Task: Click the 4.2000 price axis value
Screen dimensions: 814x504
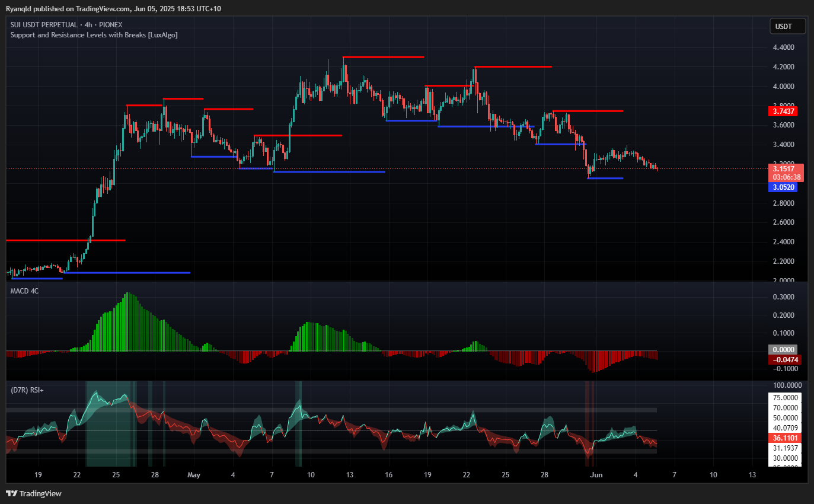Action: pyautogui.click(x=784, y=67)
